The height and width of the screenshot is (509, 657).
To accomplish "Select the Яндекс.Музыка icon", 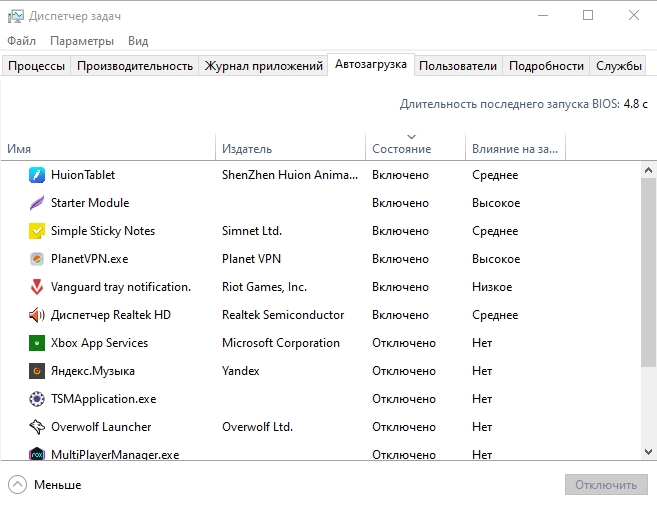I will tap(37, 371).
